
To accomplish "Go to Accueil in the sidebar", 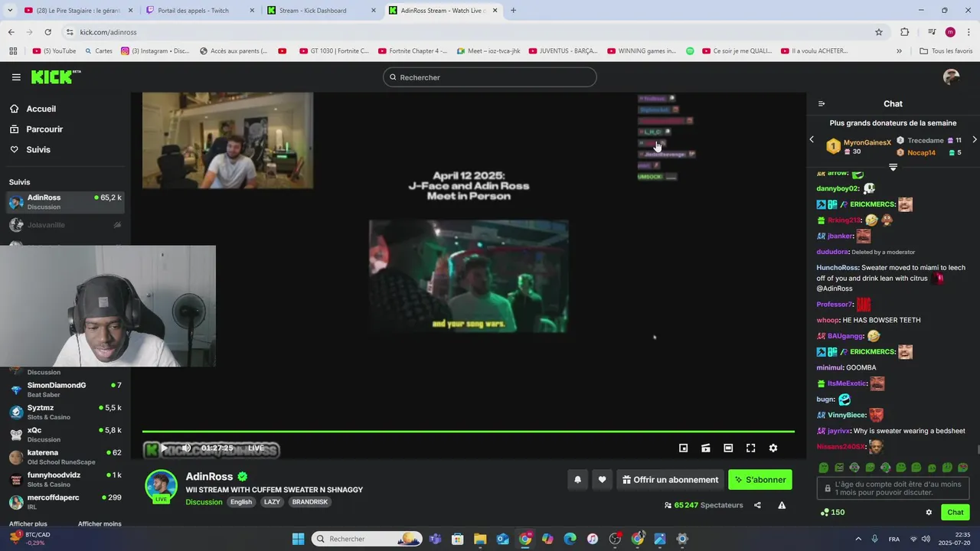I will (x=41, y=109).
